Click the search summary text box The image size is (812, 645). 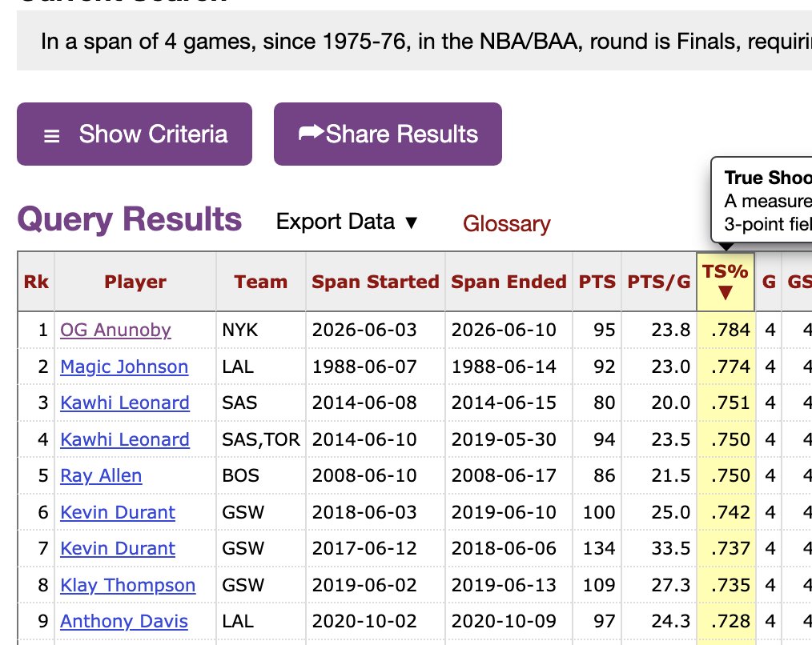click(414, 41)
